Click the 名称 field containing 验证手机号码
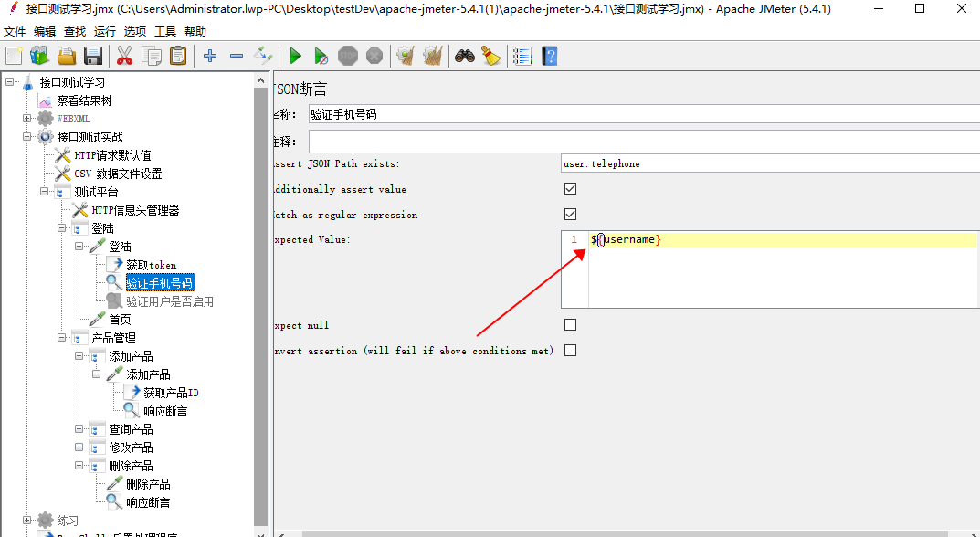The image size is (980, 537). (x=644, y=114)
